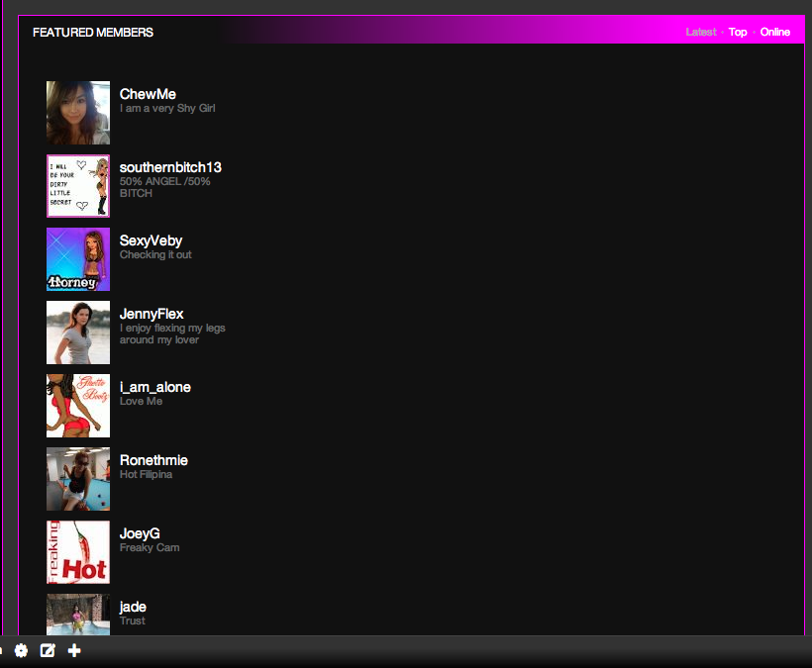Click JoeyG's Freaking Hot avatar thumbnail
Viewport: 812px width, 668px height.
78,552
